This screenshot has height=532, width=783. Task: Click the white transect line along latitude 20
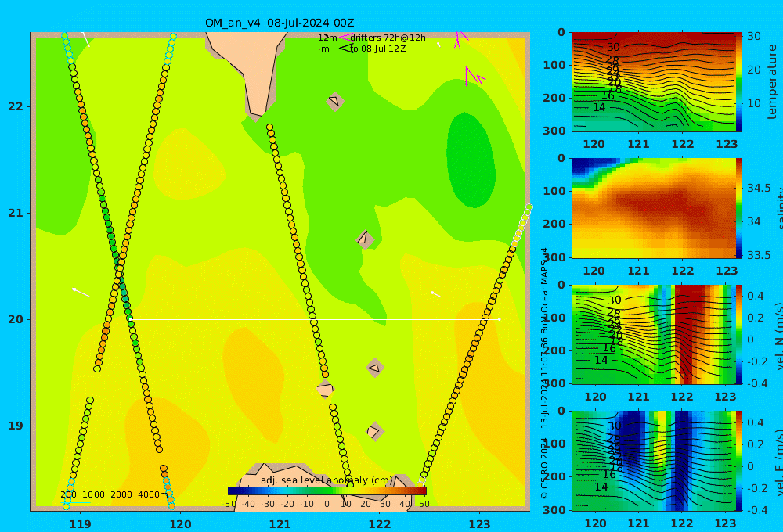click(315, 319)
